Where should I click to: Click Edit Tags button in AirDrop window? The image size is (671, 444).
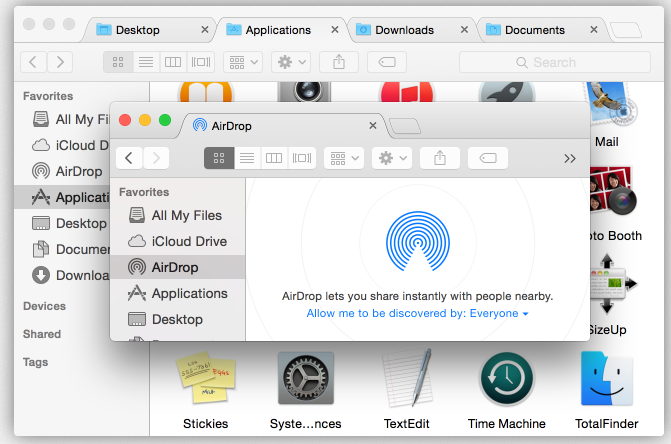pos(488,158)
